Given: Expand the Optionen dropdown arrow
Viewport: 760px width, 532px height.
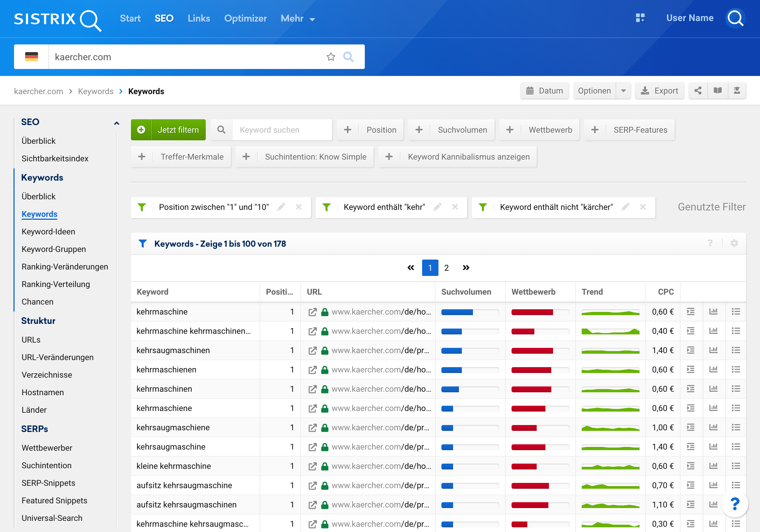Looking at the screenshot, I should (x=623, y=91).
